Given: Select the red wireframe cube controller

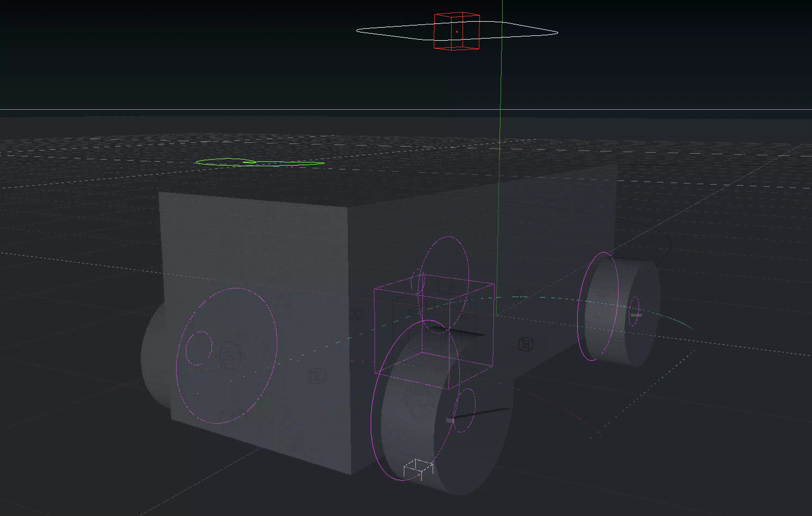Looking at the screenshot, I should coord(457,31).
